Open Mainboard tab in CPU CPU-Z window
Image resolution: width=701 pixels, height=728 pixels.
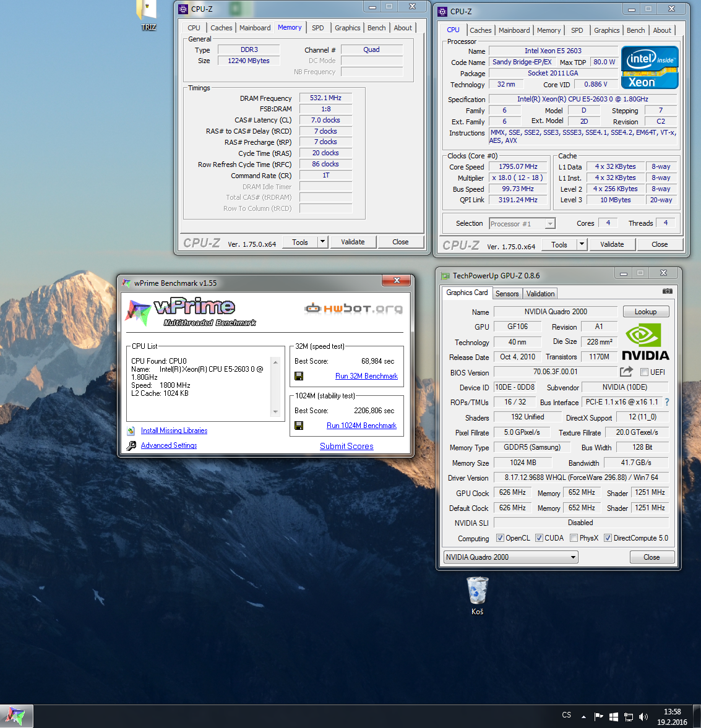point(514,30)
